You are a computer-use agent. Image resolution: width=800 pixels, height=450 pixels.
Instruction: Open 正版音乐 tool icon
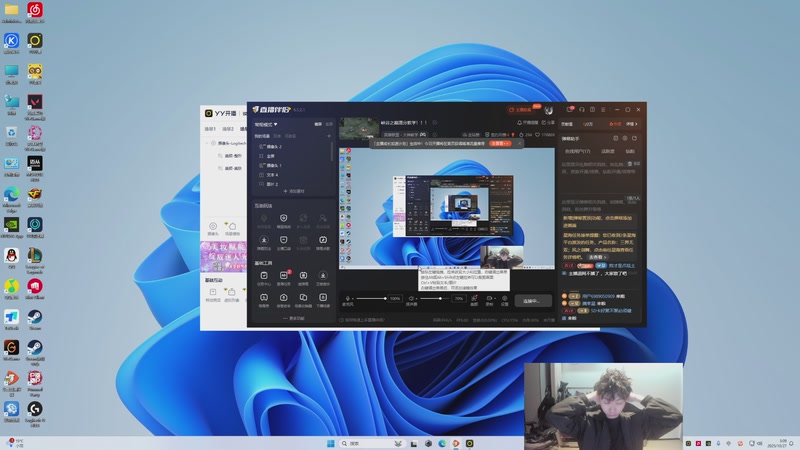pyautogui.click(x=323, y=278)
